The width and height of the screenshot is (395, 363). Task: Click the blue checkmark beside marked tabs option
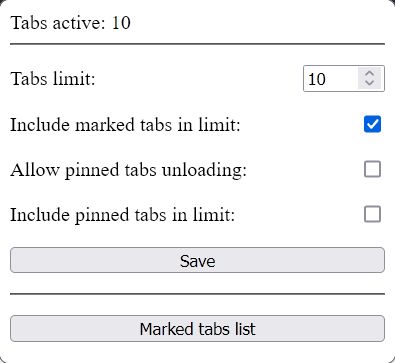[x=372, y=124]
